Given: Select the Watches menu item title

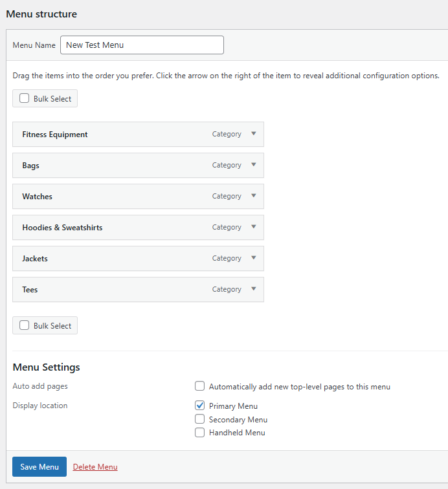Looking at the screenshot, I should (x=37, y=197).
